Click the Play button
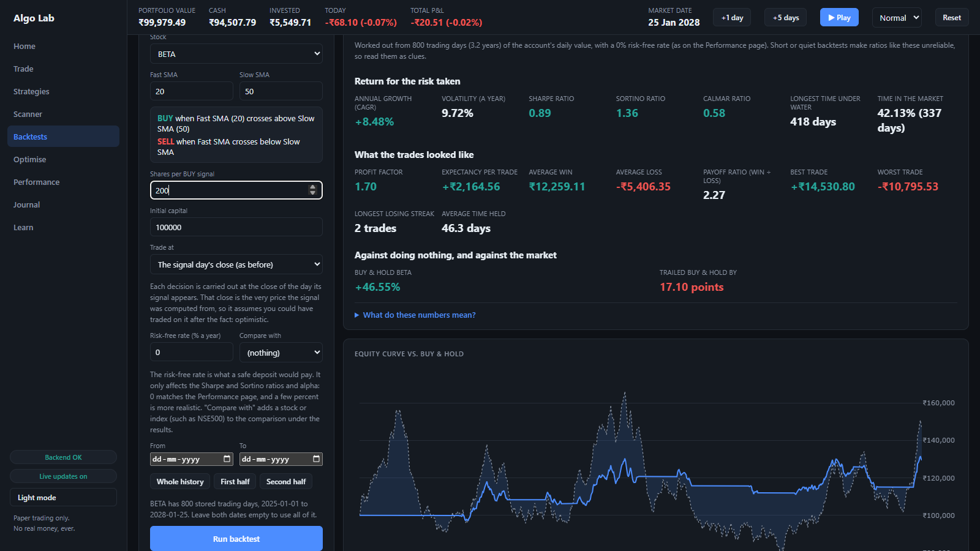 839,18
